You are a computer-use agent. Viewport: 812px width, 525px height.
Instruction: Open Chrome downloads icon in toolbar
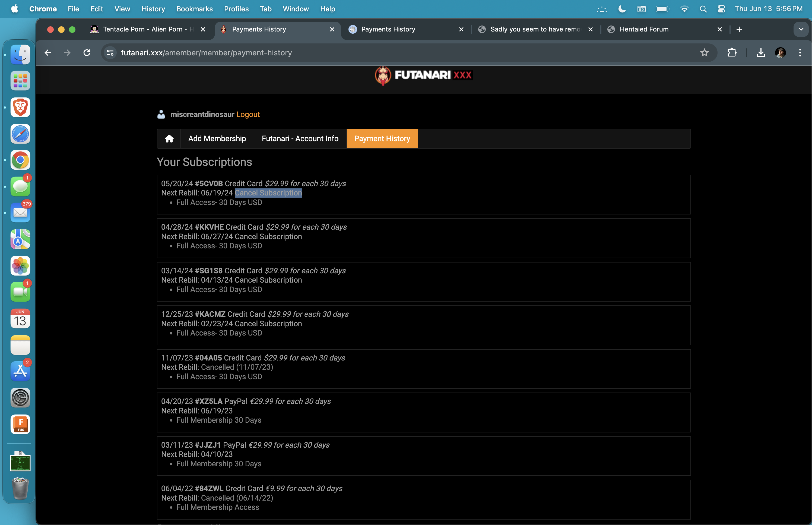[760, 52]
